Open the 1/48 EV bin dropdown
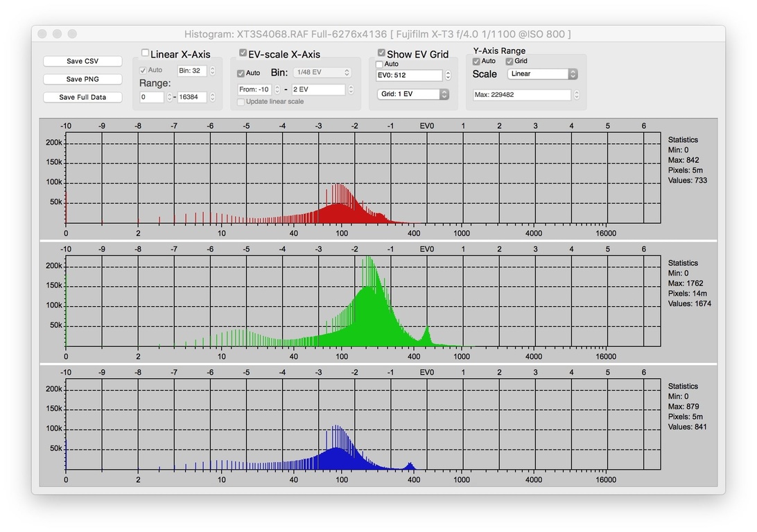The width and height of the screenshot is (757, 532). click(322, 73)
